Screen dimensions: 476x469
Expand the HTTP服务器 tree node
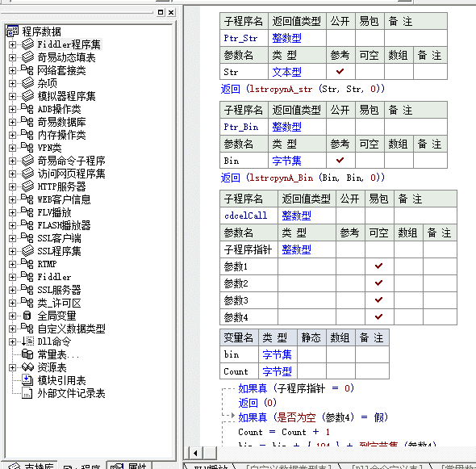12,186
